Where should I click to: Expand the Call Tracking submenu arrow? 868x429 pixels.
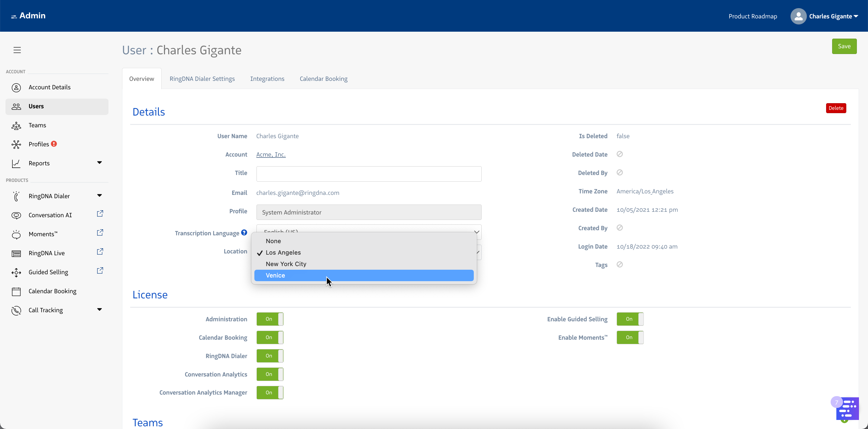99,310
